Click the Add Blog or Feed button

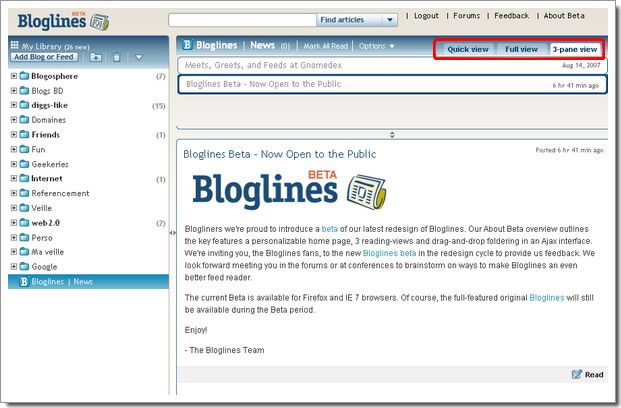pos(44,57)
